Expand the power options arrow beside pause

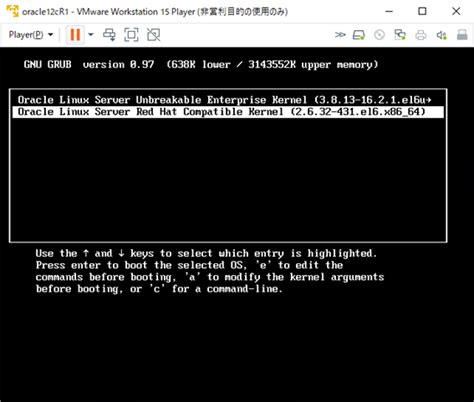pyautogui.click(x=91, y=35)
